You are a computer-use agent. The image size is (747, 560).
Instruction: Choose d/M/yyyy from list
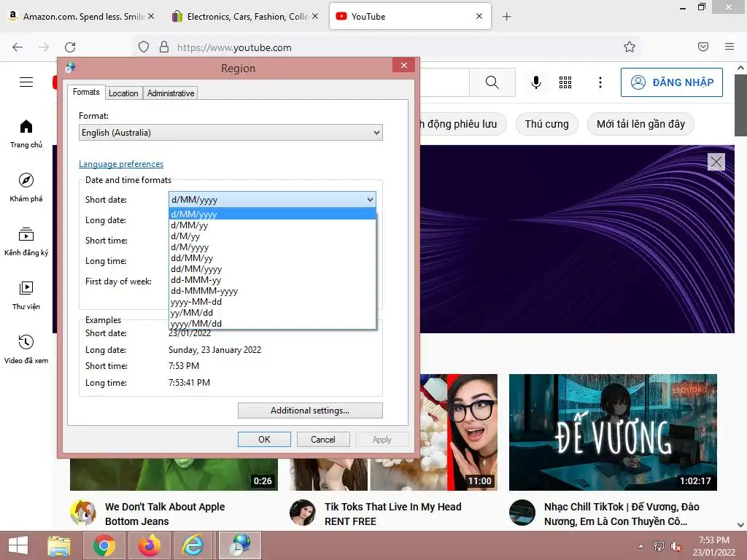click(273, 247)
